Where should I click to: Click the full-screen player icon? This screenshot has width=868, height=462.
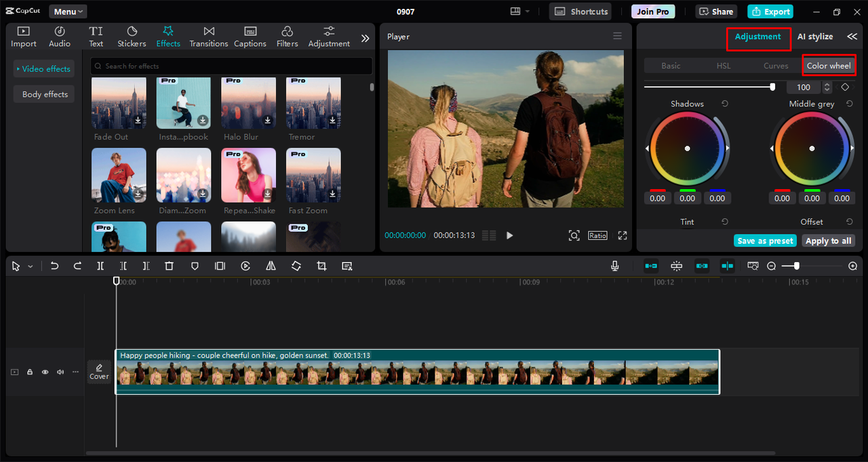point(623,235)
